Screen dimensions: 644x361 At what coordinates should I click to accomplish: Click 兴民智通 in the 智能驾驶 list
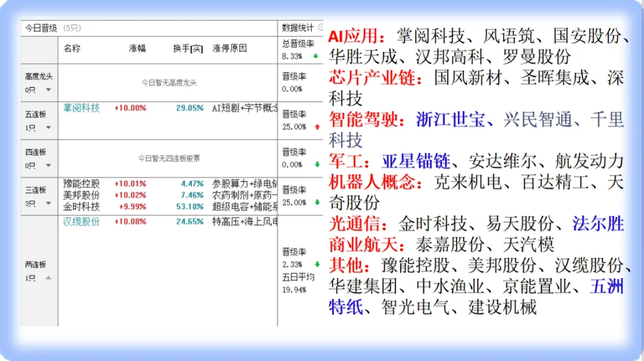pyautogui.click(x=538, y=120)
